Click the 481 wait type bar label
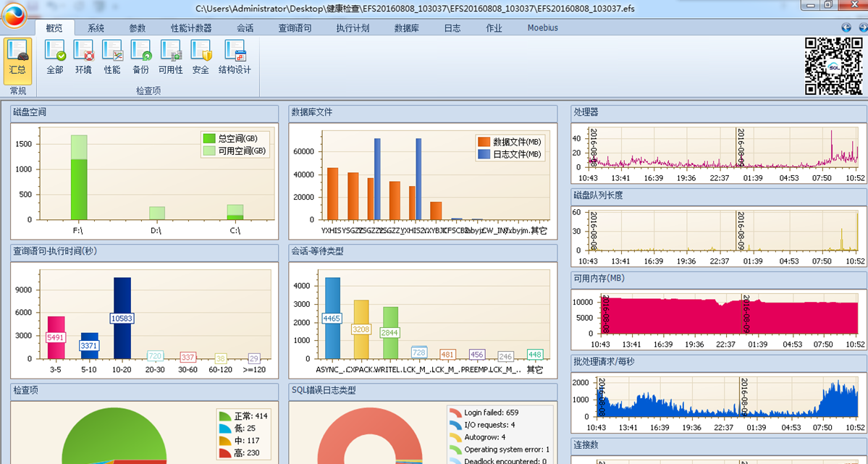868x464 pixels. tap(448, 355)
